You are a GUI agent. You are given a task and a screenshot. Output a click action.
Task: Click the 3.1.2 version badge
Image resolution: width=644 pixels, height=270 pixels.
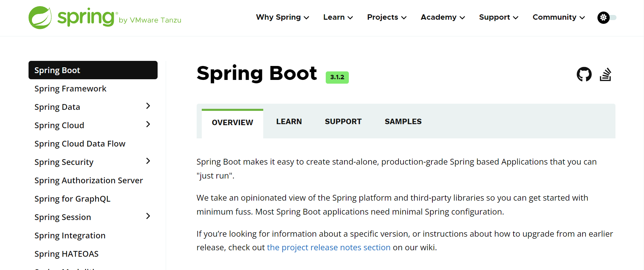point(337,77)
